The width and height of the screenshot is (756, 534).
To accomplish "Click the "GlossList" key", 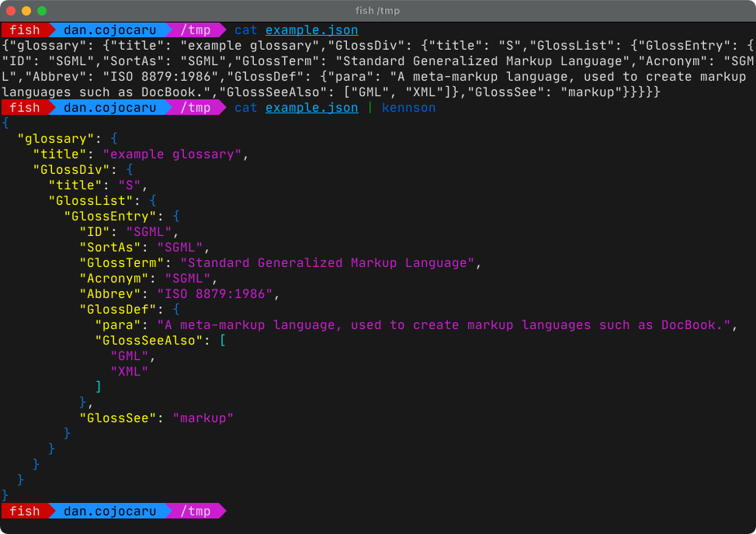I will [x=91, y=201].
